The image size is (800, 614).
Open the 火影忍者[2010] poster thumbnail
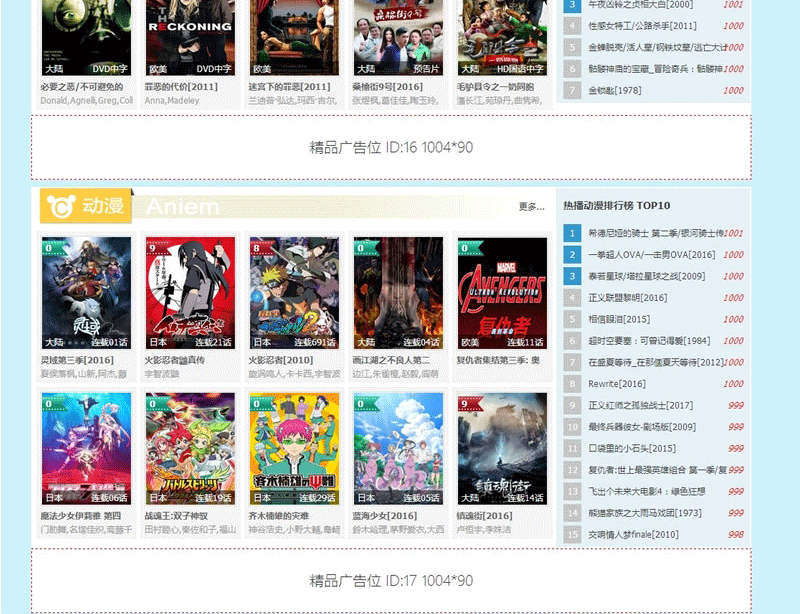[294, 293]
